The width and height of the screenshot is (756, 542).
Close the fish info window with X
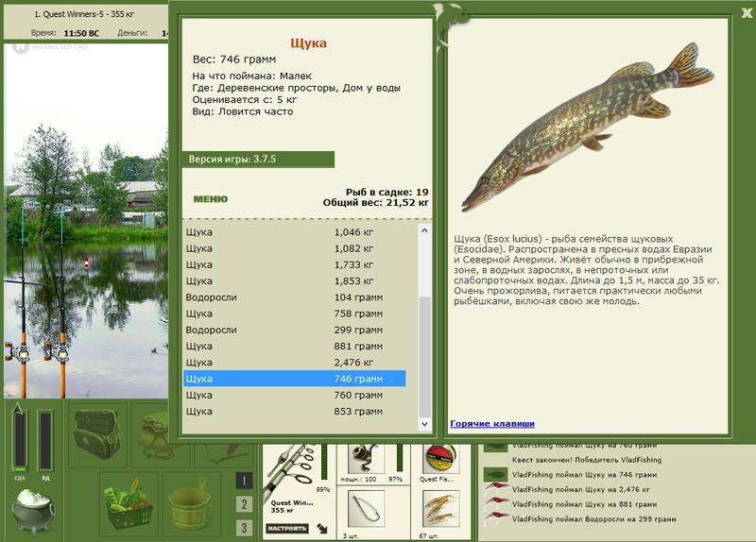(747, 13)
